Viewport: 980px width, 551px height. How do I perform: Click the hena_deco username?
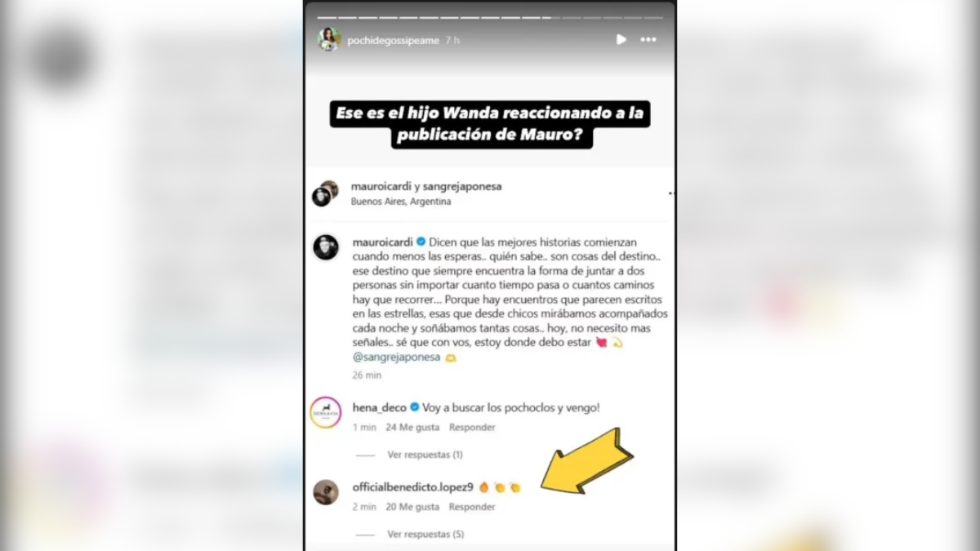tap(379, 407)
